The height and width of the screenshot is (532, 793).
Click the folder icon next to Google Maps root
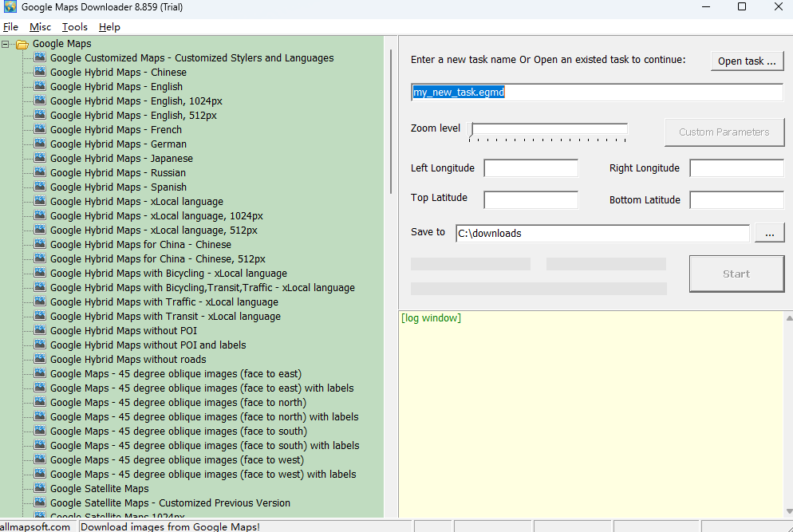(x=22, y=43)
